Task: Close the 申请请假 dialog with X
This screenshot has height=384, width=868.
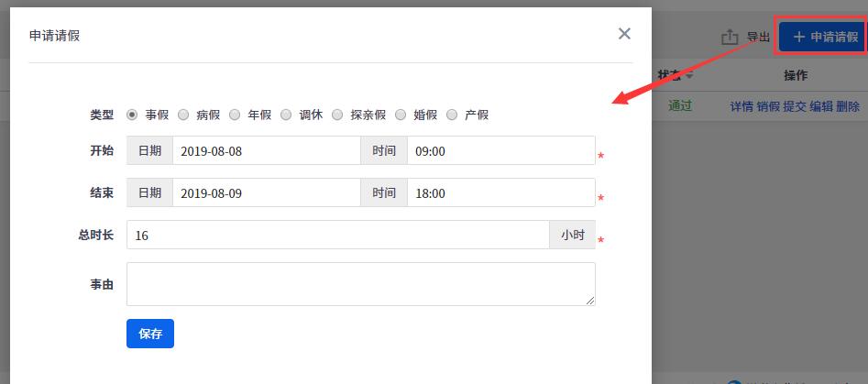Action: (624, 34)
